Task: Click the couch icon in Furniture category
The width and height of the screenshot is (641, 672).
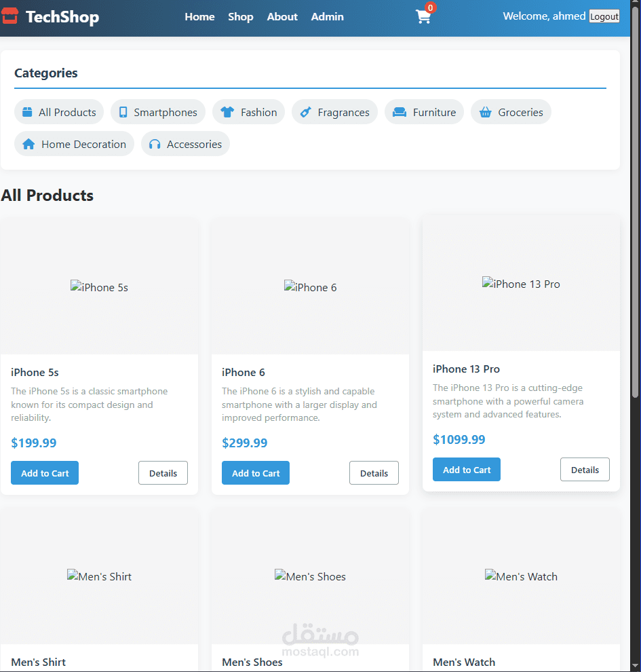Action: click(399, 112)
